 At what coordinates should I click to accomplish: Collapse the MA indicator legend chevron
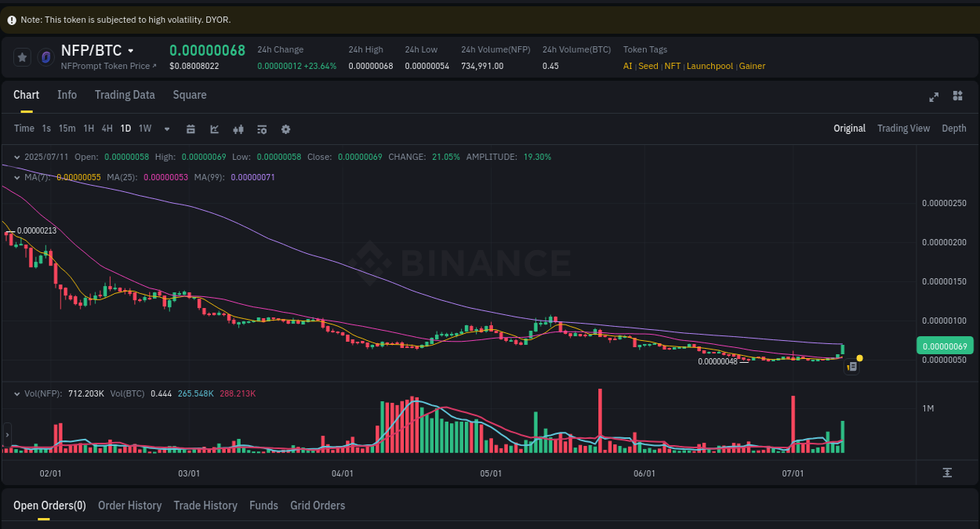coord(16,178)
